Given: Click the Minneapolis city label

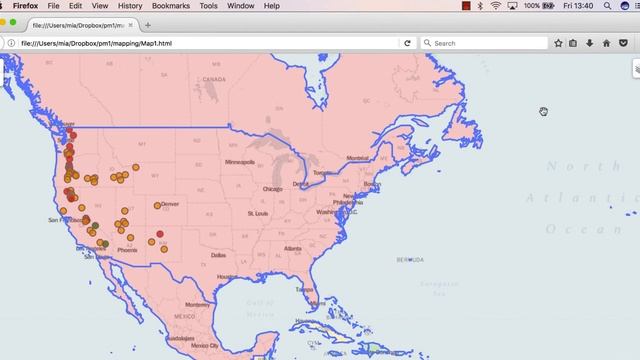Looking at the screenshot, I should pyautogui.click(x=240, y=162).
